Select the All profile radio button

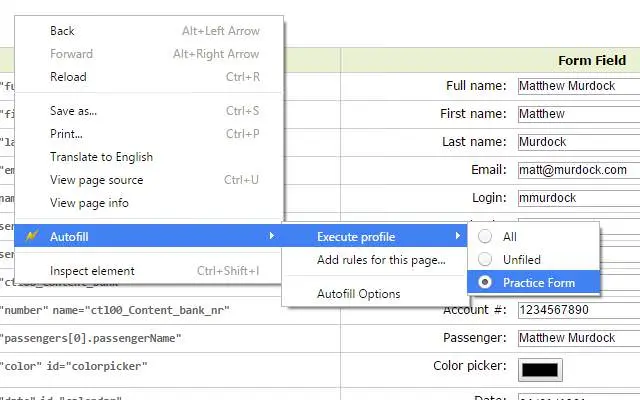tap(484, 236)
